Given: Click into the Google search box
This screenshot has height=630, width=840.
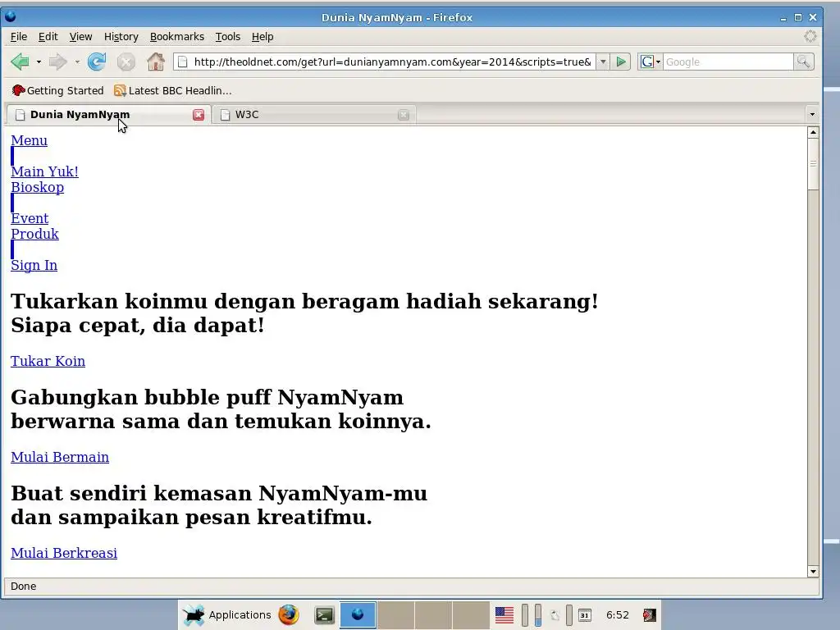Looking at the screenshot, I should coord(728,62).
